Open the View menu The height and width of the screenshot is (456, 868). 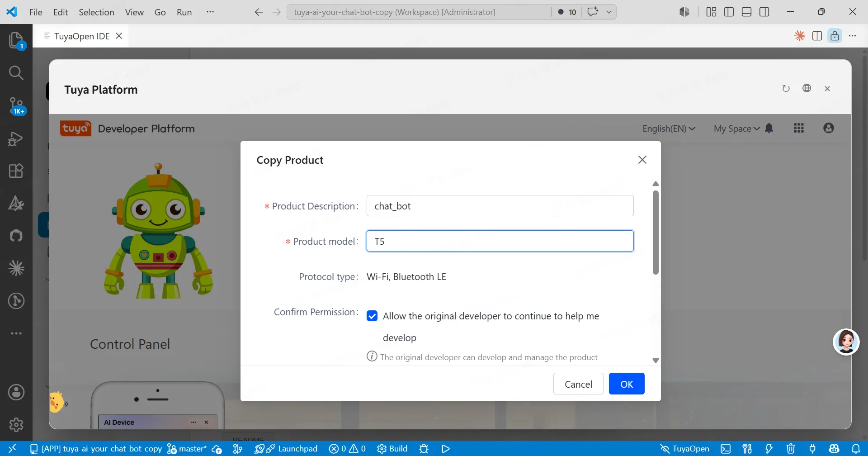(x=134, y=12)
